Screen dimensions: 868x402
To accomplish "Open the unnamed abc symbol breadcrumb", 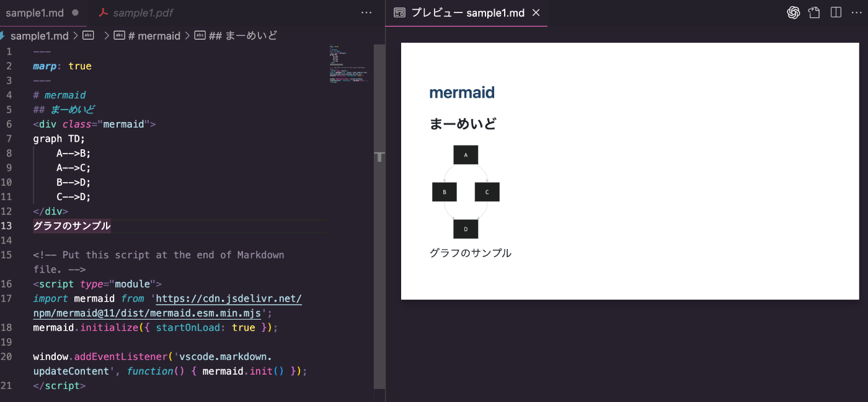I will [x=89, y=36].
